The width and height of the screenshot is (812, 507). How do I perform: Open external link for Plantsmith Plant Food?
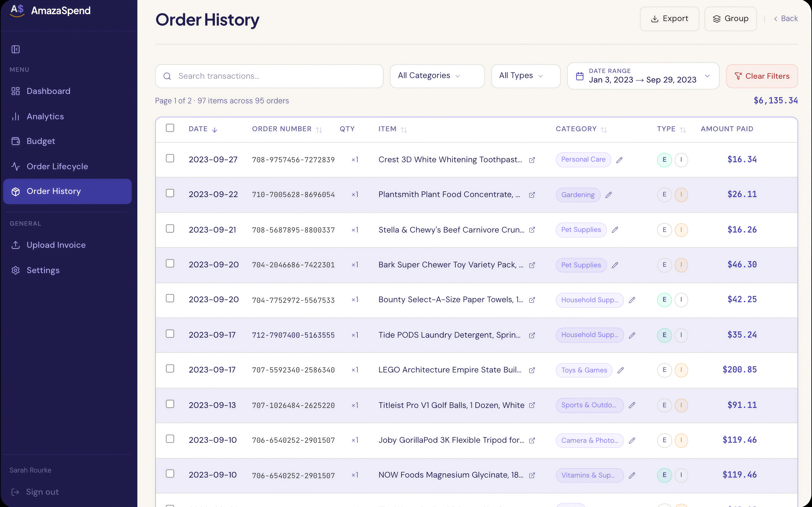532,195
